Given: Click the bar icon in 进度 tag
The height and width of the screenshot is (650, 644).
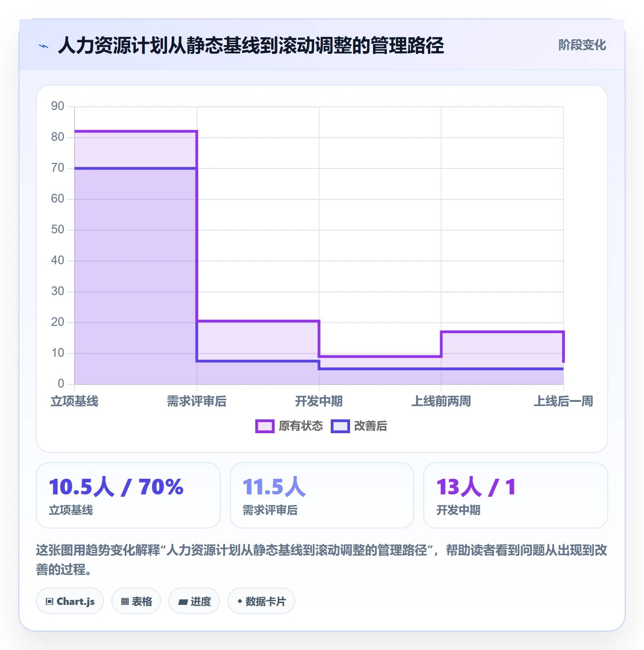Looking at the screenshot, I should (183, 602).
